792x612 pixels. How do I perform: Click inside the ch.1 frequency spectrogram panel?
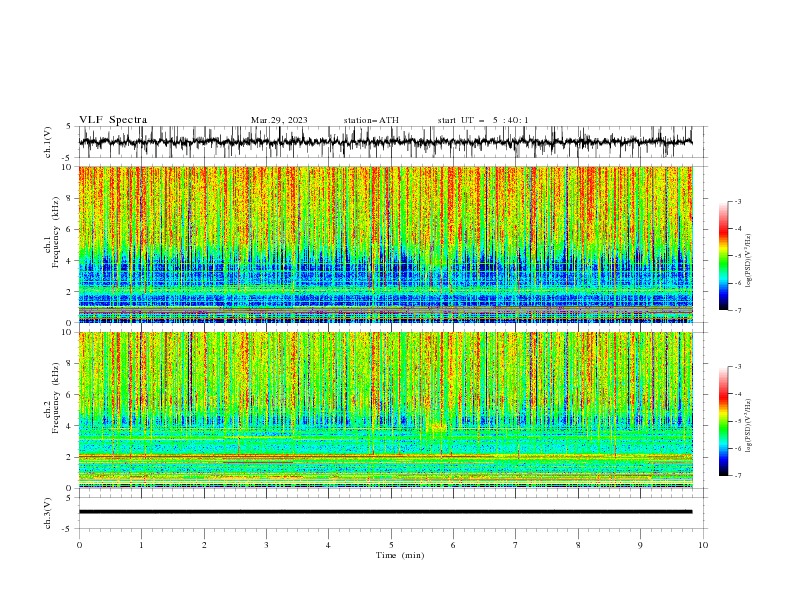coord(385,244)
